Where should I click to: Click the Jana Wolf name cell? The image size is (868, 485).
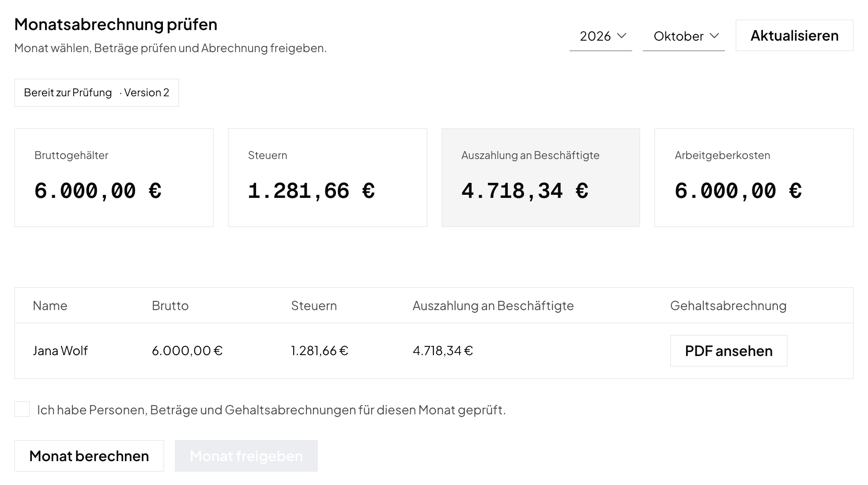(60, 351)
